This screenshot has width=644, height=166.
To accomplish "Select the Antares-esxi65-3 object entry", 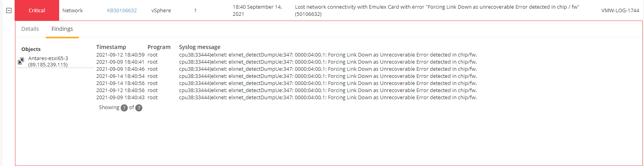I will pyautogui.click(x=48, y=61).
